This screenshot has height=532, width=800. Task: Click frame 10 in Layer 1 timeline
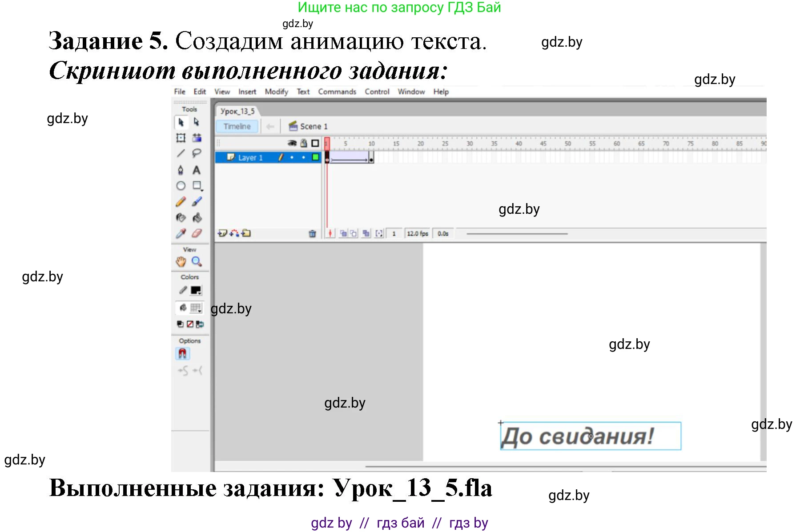[x=372, y=158]
